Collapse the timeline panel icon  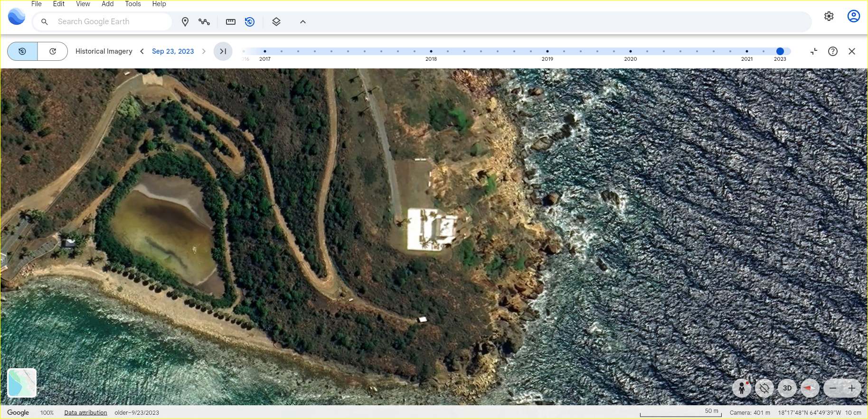click(814, 51)
